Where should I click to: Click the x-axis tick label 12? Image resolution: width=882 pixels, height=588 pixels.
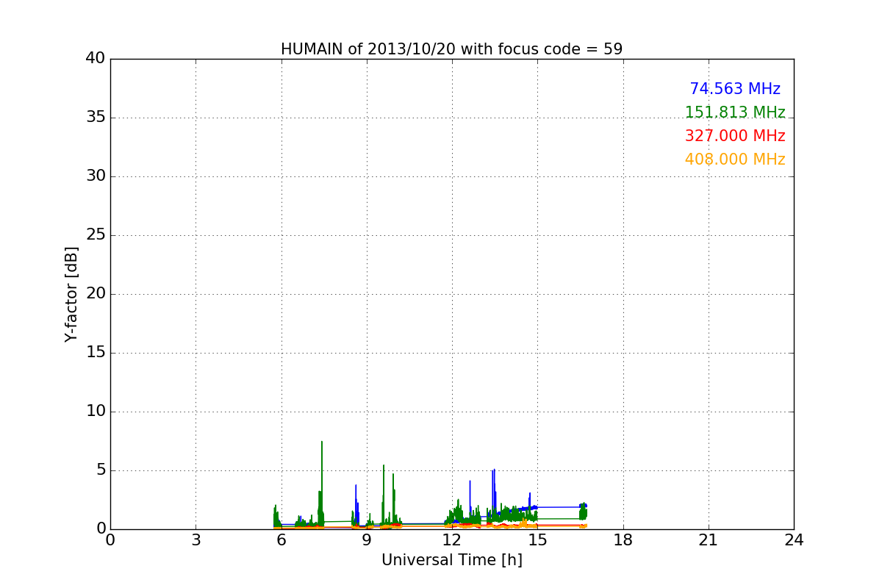(452, 540)
